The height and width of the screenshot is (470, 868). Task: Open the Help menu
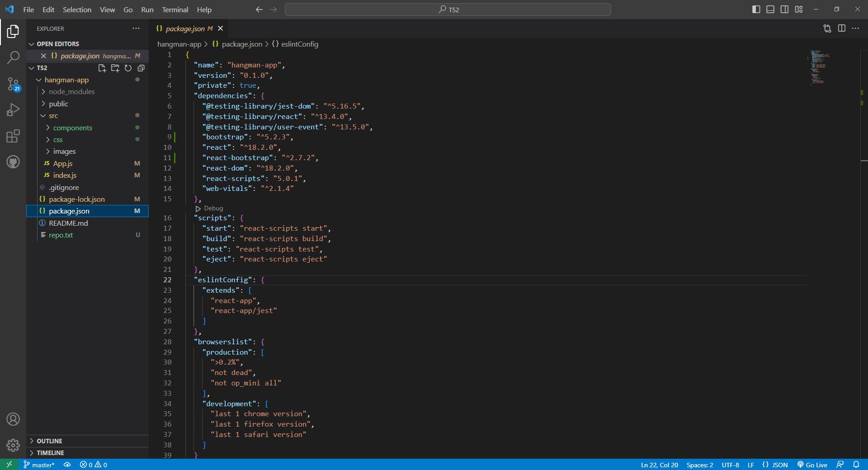(204, 9)
